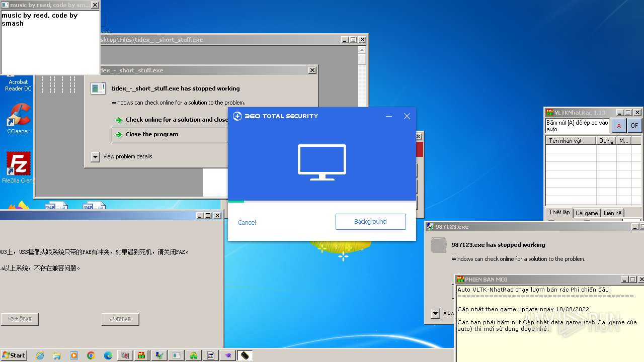The height and width of the screenshot is (362, 644).
Task: Switch to the Cài game tab
Action: click(587, 213)
